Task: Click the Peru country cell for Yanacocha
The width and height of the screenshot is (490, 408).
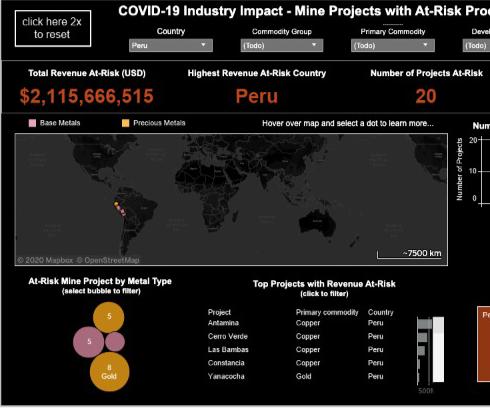Action: click(376, 376)
